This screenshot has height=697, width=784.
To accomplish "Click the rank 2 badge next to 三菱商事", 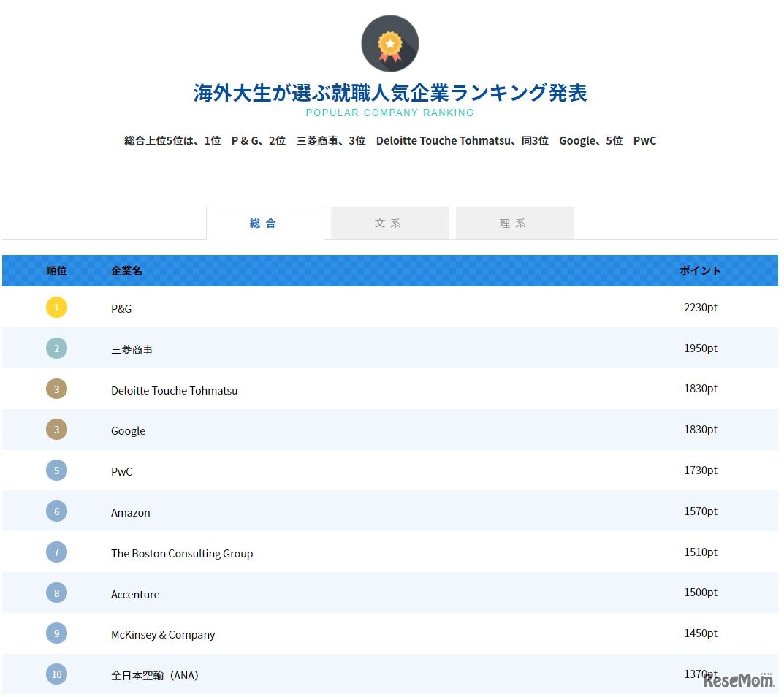I will pyautogui.click(x=56, y=348).
